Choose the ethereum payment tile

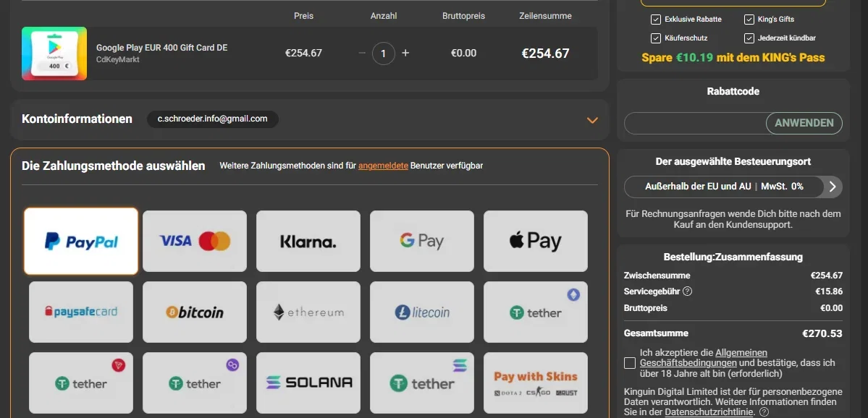coord(308,312)
